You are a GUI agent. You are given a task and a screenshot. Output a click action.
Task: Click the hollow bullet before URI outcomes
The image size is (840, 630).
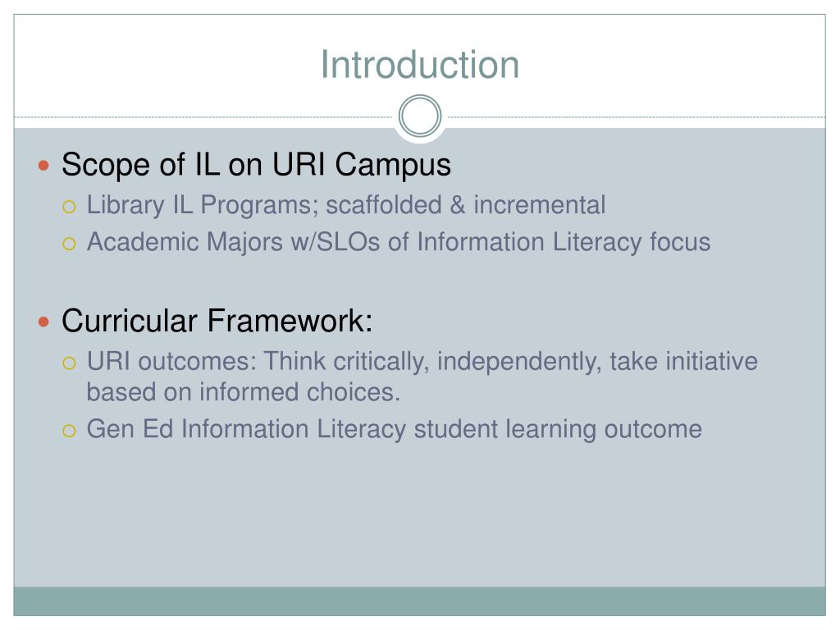pos(69,363)
